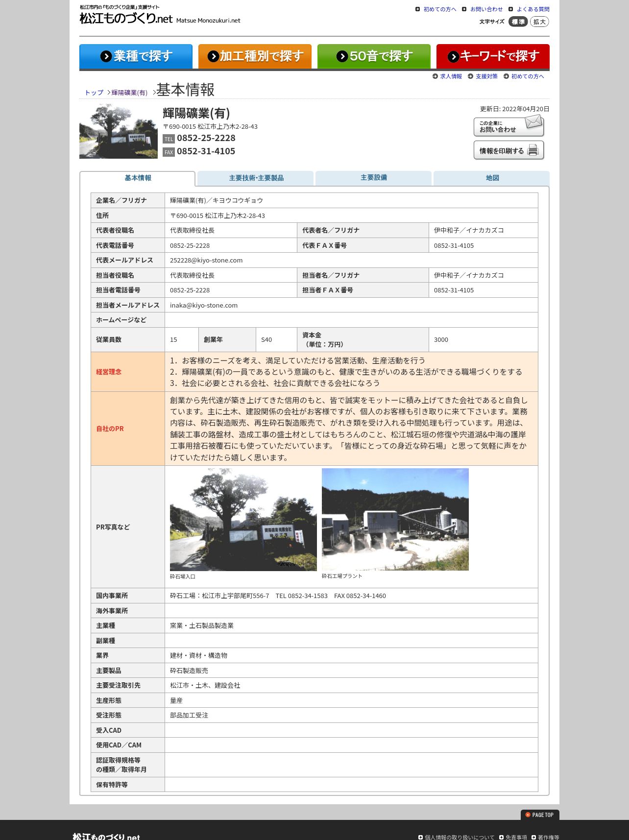Click the printer icon on print button

[533, 150]
